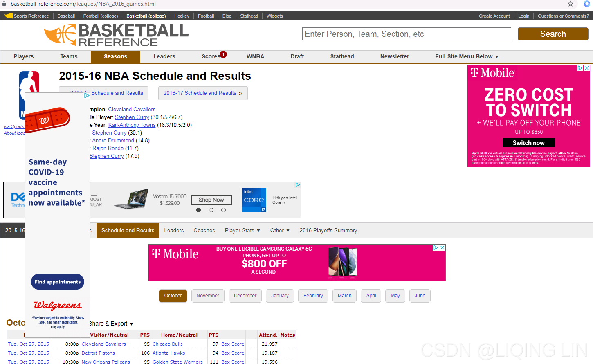This screenshot has width=593, height=364.
Task: Click AdChoices icon on Dell laptop ad
Action: tap(298, 185)
